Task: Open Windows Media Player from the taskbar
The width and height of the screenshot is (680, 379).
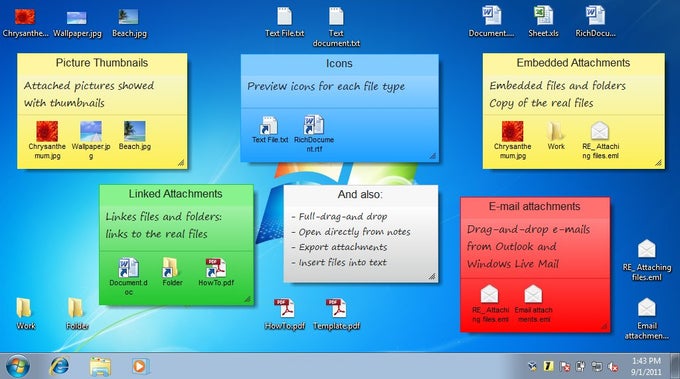Action: point(139,366)
